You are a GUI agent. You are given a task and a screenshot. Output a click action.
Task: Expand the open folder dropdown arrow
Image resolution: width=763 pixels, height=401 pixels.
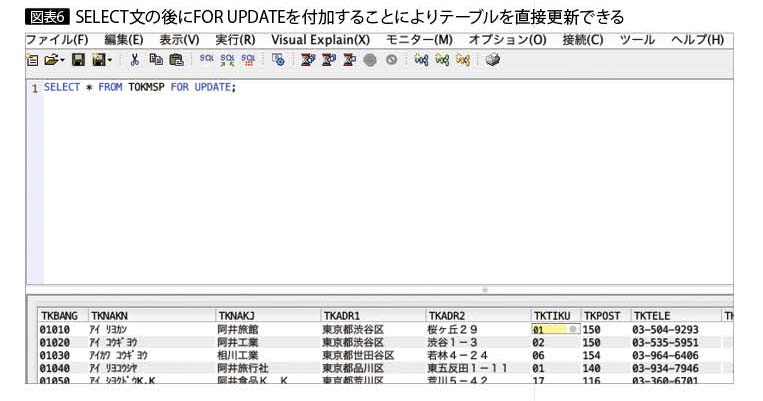pyautogui.click(x=61, y=61)
